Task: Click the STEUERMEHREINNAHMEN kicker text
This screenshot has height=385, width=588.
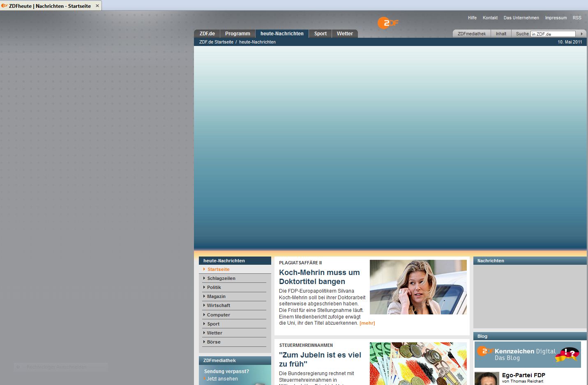Action: coord(306,345)
